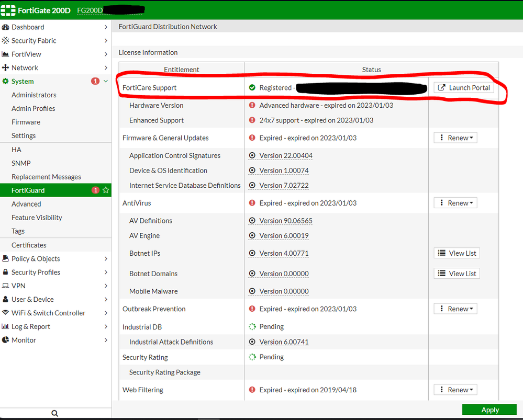Screen dimensions: 523x420
Task: Click the FortiGuard favorite star icon
Action: tap(106, 190)
